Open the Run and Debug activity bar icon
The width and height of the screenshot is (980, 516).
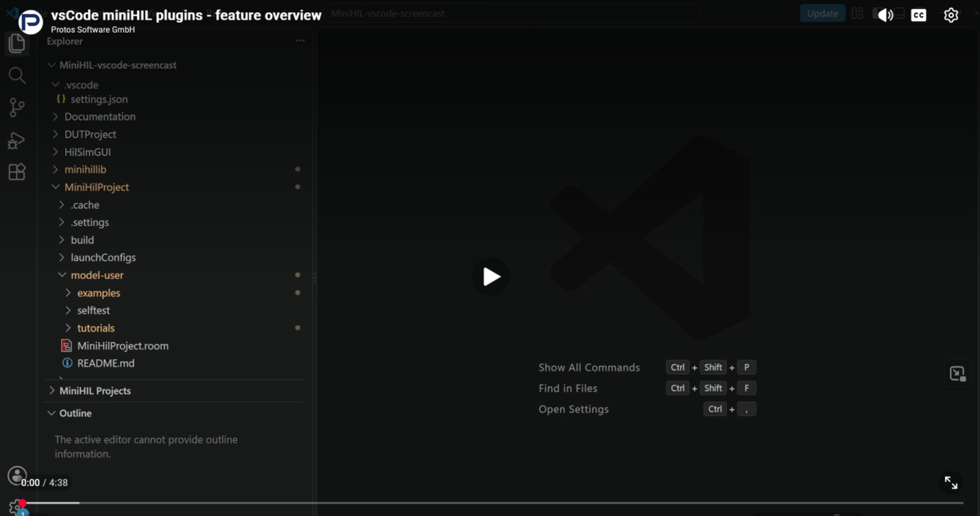[x=16, y=140]
